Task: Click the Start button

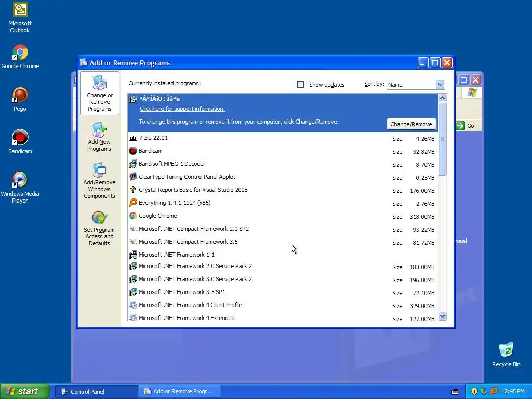Action: click(25, 391)
